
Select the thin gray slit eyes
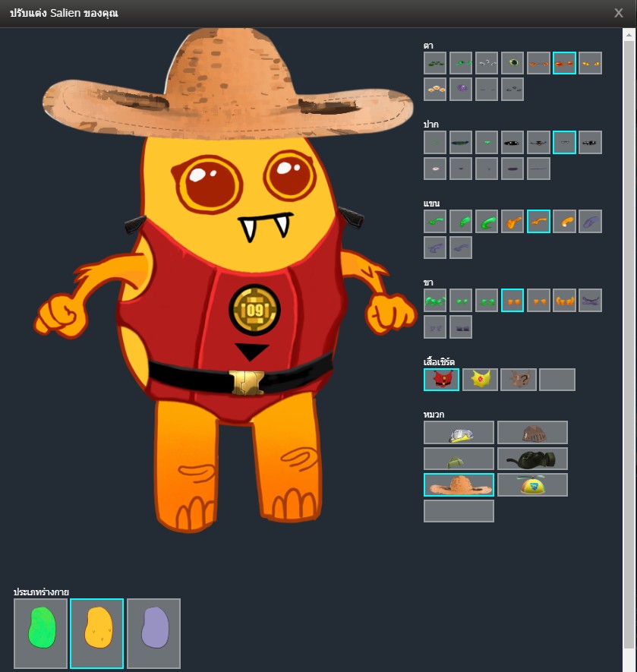click(487, 90)
